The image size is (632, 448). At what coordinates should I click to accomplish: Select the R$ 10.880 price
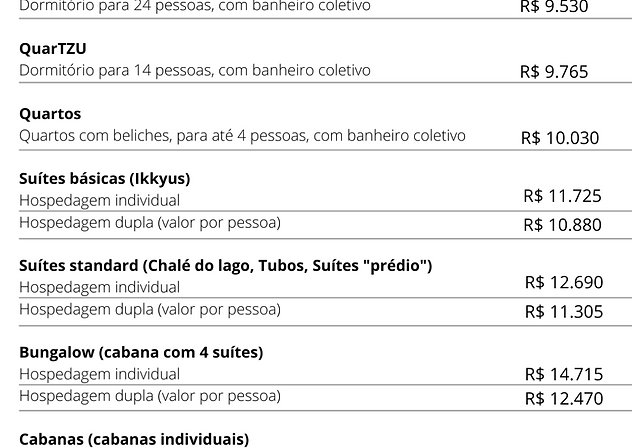click(562, 225)
